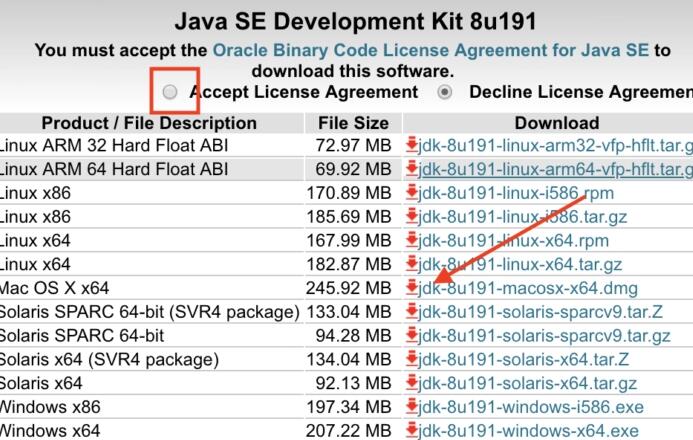Click the download icon for windows-i586.exe
Screen dimensions: 693x440
[x=411, y=407]
